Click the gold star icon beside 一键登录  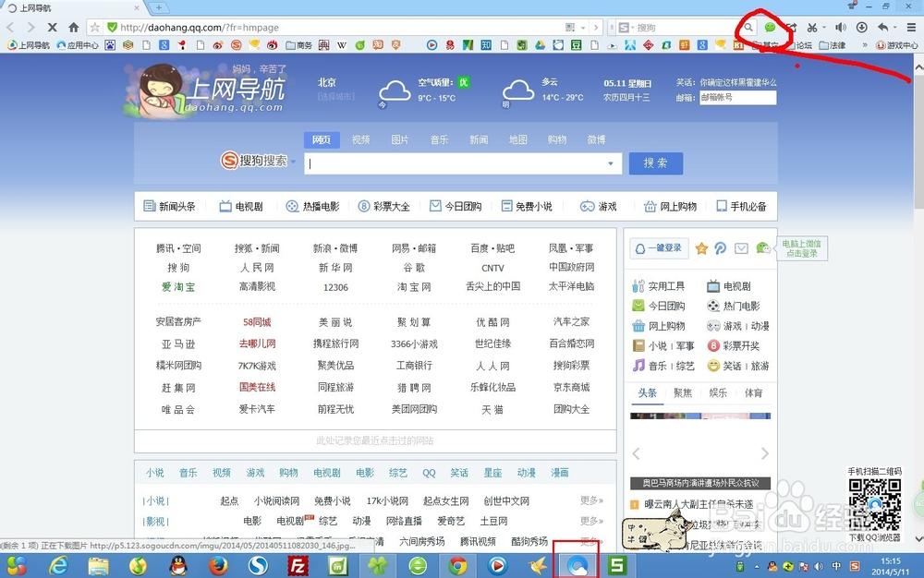[x=701, y=248]
